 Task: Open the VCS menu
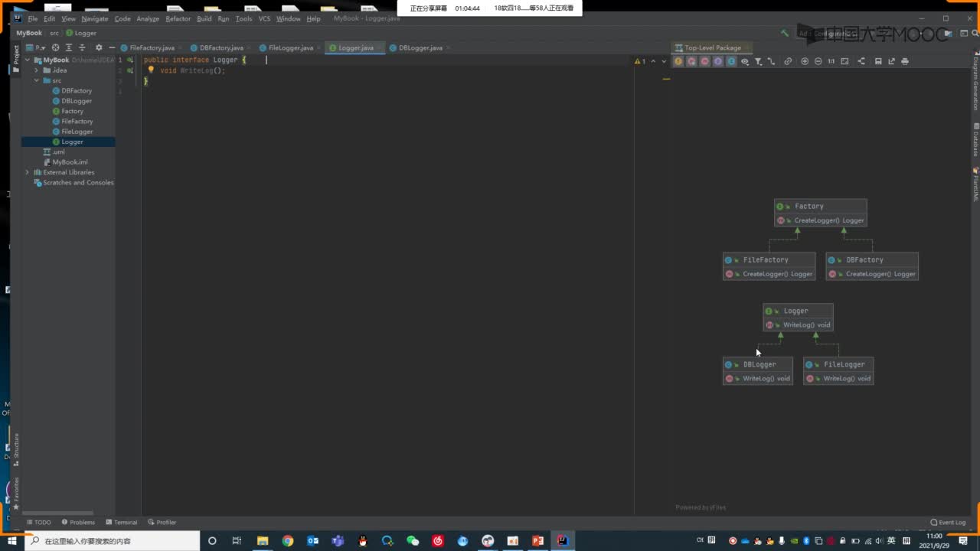264,18
